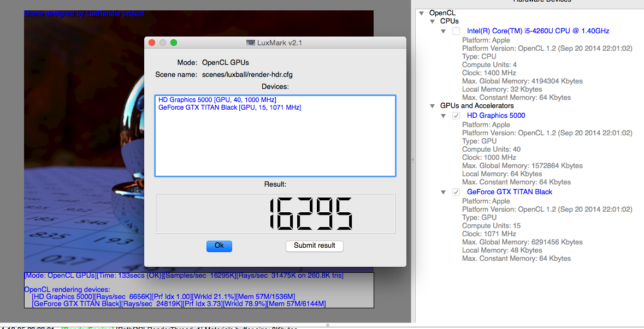Click the green zoom button of LuxMark dialog
The width and height of the screenshot is (644, 329).
(173, 43)
